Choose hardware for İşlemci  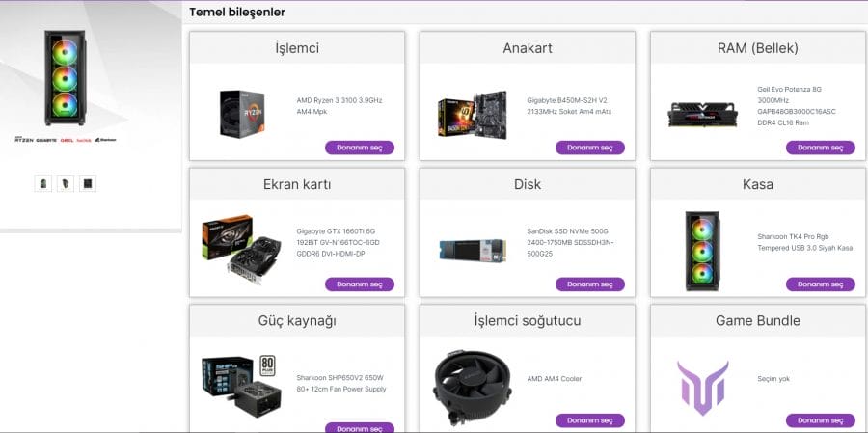click(x=360, y=148)
